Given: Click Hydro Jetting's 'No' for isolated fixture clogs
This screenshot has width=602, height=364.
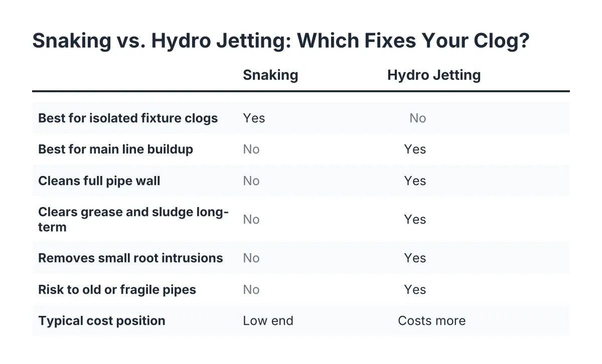Looking at the screenshot, I should click(x=418, y=118).
